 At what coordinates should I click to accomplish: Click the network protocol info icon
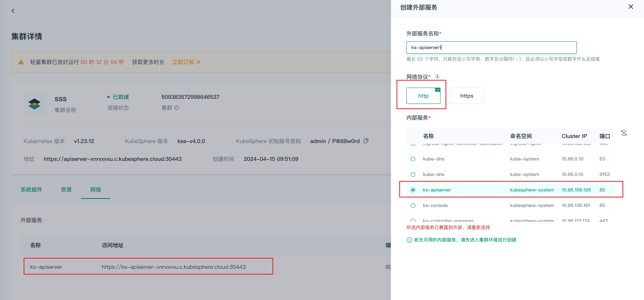[437, 76]
